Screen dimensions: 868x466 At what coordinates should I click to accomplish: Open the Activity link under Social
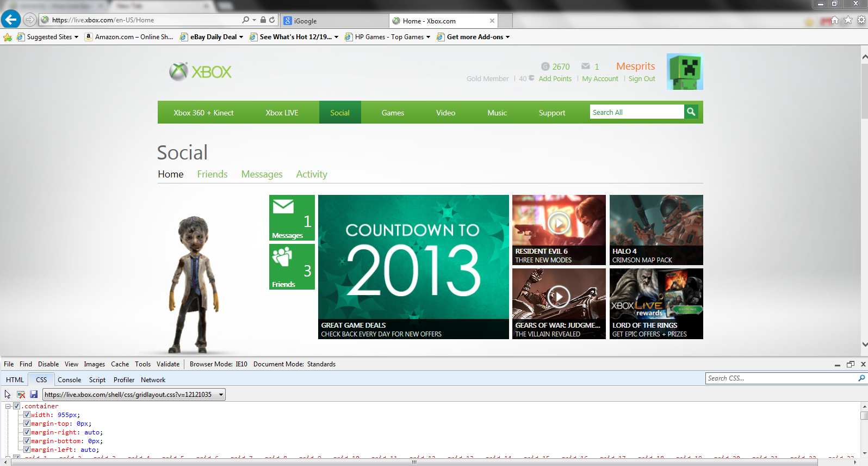click(312, 174)
